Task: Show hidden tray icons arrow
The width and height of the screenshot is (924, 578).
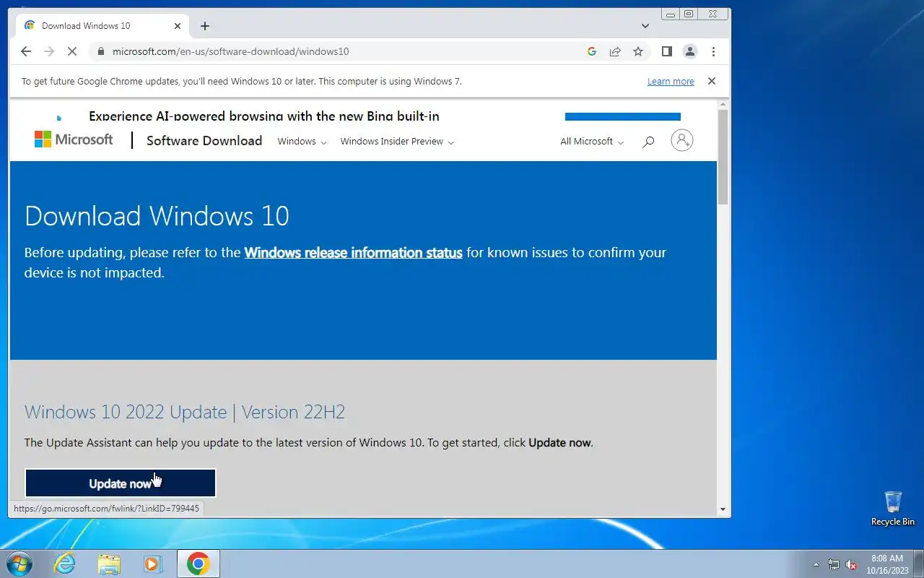Action: tap(816, 564)
